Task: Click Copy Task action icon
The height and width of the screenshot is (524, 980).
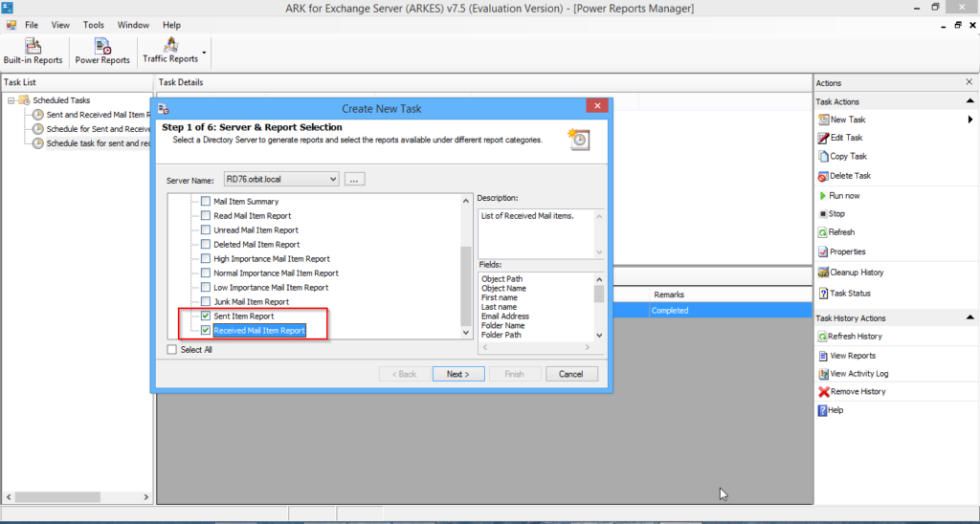Action: point(823,156)
